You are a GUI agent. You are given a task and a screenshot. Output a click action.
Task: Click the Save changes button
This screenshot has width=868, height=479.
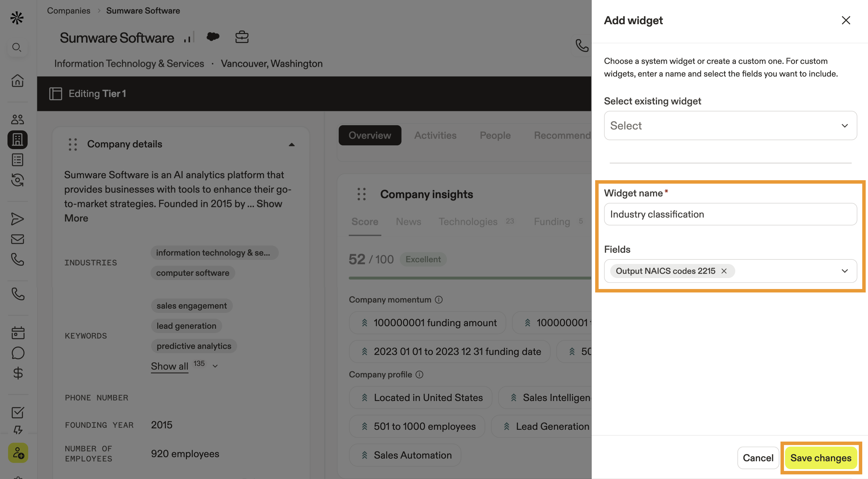coord(821,457)
